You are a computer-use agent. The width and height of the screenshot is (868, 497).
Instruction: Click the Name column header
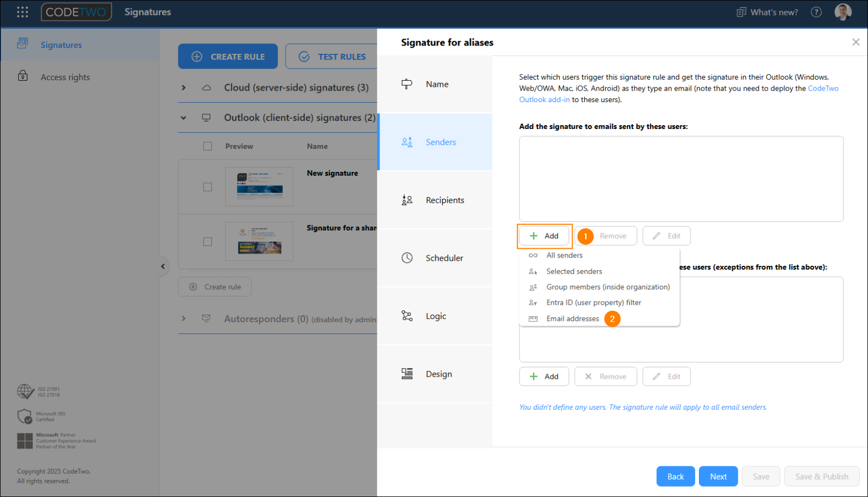(317, 146)
